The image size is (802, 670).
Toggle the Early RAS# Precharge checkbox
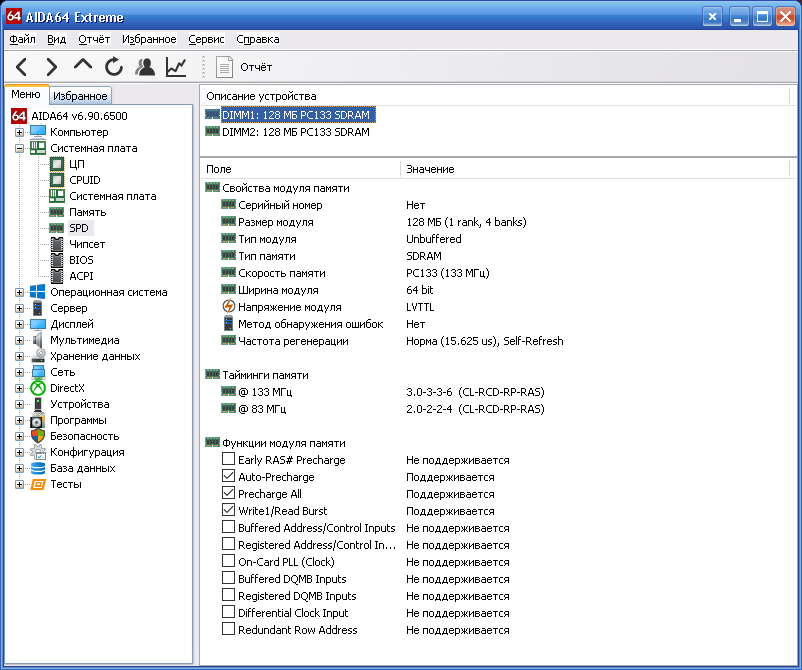228,460
